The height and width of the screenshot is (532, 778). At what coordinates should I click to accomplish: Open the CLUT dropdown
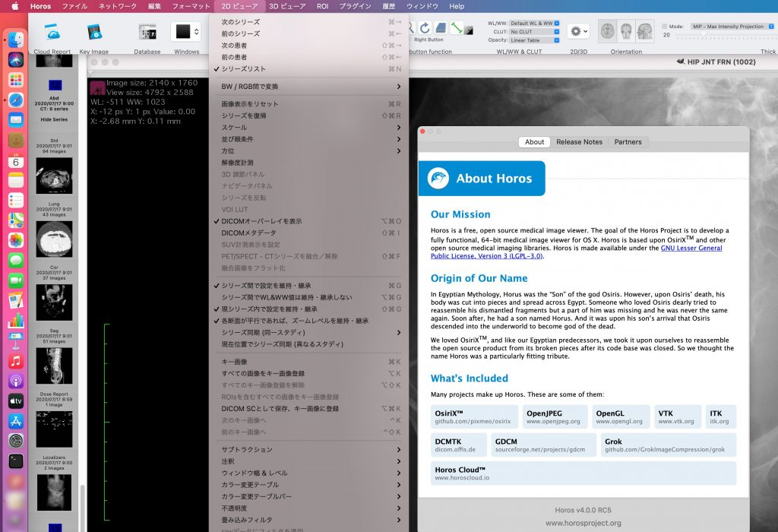534,32
